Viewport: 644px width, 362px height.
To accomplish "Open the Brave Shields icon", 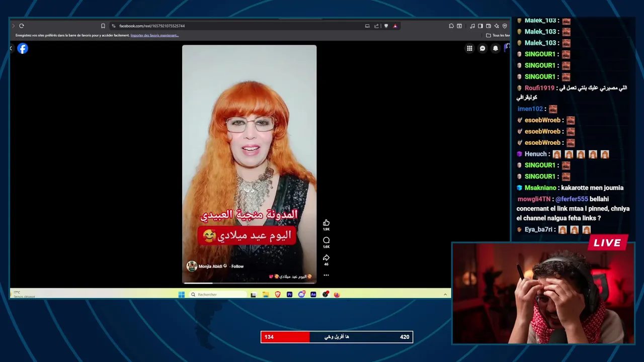I will (386, 26).
